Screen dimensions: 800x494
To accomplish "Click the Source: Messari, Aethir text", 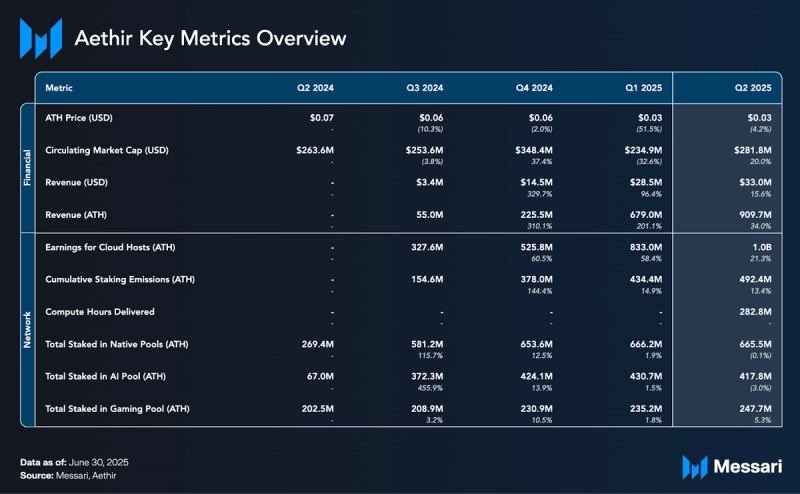I will click(68, 476).
